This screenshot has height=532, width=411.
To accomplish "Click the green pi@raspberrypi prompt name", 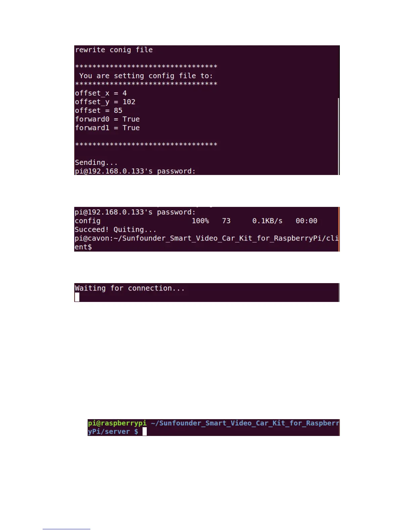I will (117, 423).
